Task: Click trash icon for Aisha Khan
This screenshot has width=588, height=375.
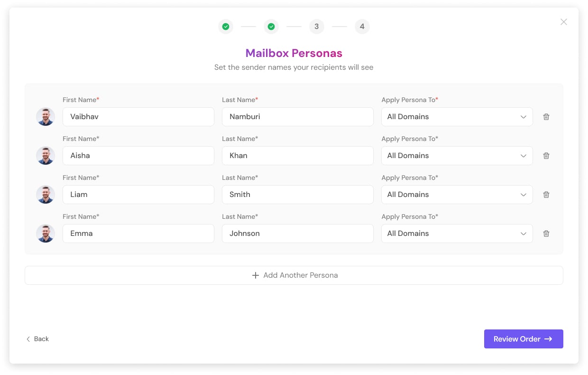Action: point(546,156)
